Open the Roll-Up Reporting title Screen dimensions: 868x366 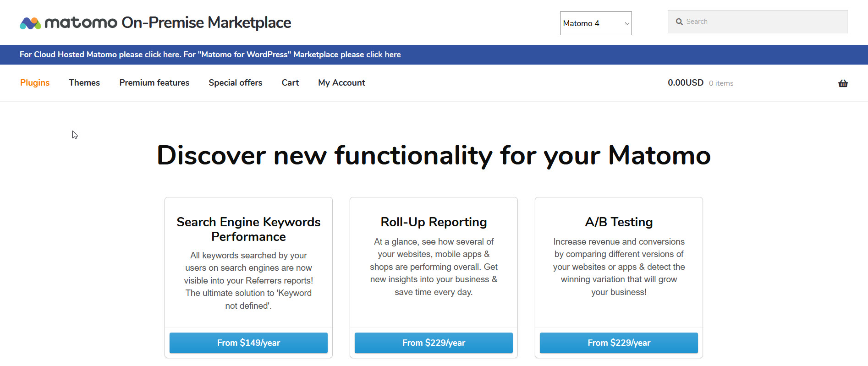click(434, 222)
